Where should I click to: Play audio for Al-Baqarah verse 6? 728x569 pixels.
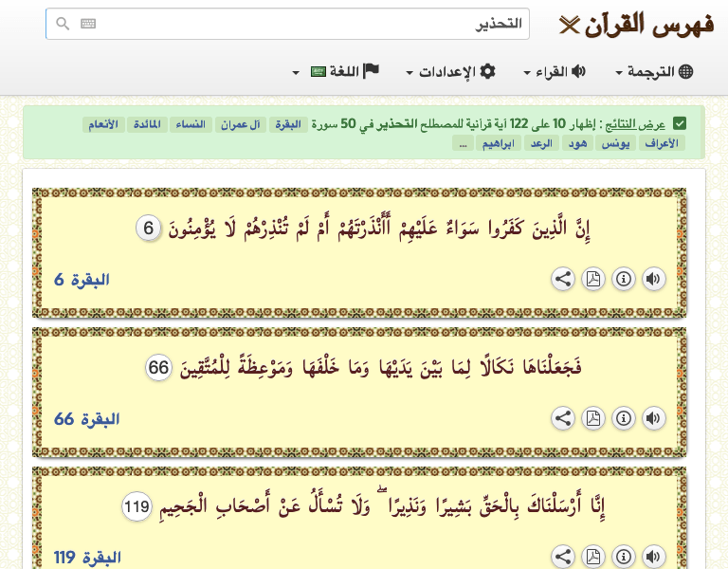pyautogui.click(x=653, y=279)
